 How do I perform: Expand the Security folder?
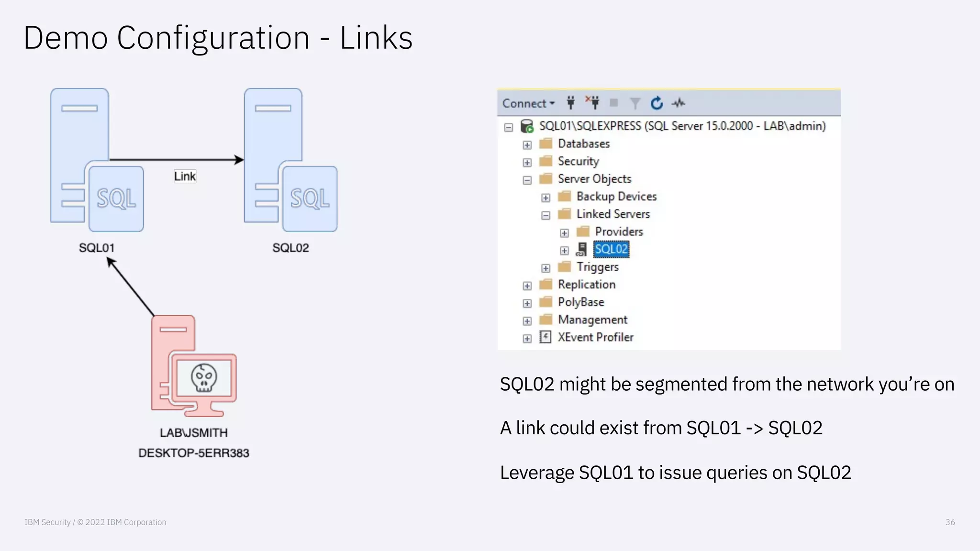click(x=527, y=163)
